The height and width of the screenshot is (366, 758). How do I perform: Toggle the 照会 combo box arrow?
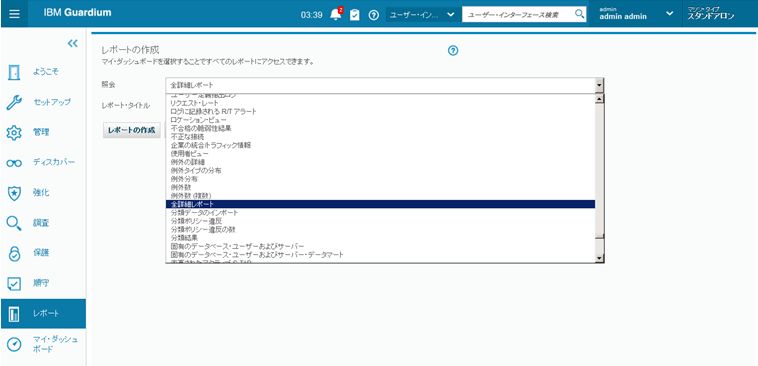599,85
